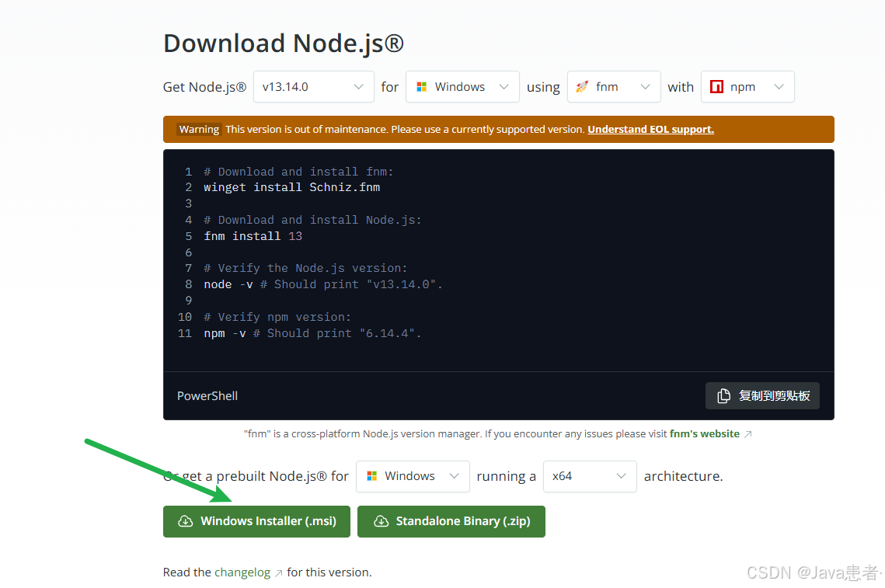Screen dimensions: 885x588
Task: Click the Windows Installer (.msi) button
Action: [x=257, y=521]
